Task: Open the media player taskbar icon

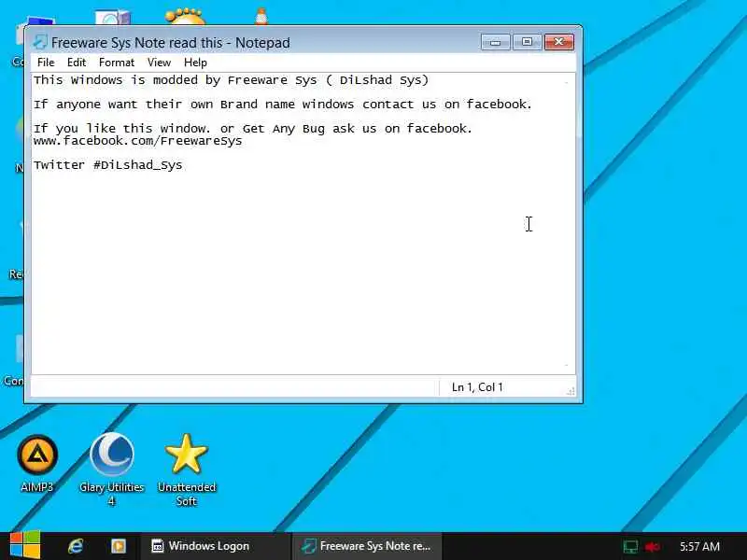Action: click(119, 546)
